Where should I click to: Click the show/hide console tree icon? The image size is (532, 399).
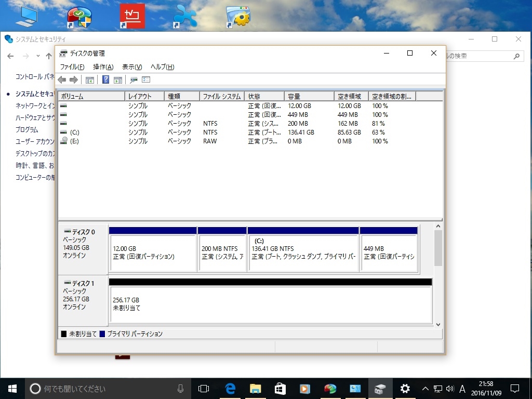(89, 79)
